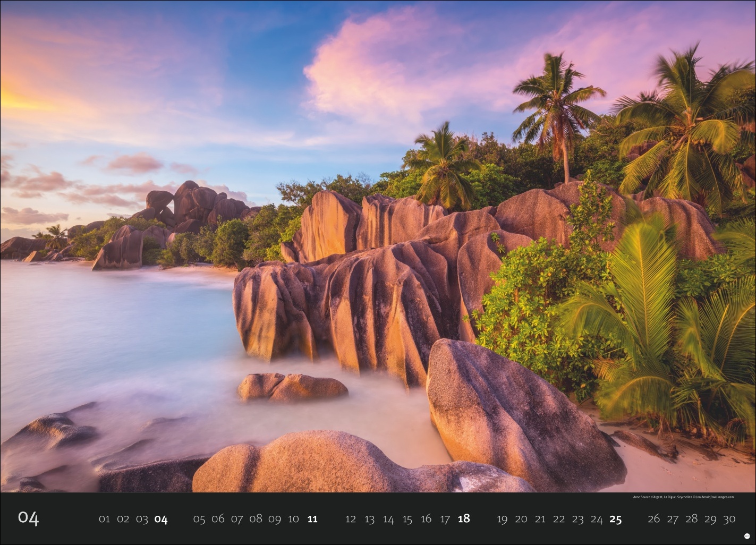Image resolution: width=756 pixels, height=545 pixels.
Task: Select the bold date 11
Action: tap(312, 519)
